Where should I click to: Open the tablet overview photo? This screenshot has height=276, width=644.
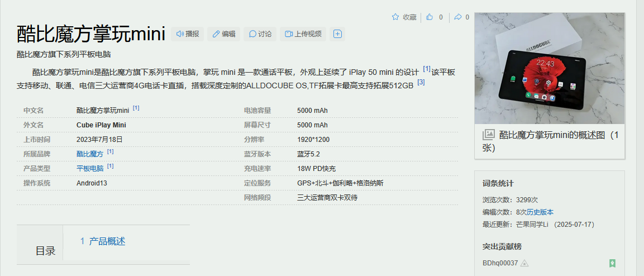550,68
